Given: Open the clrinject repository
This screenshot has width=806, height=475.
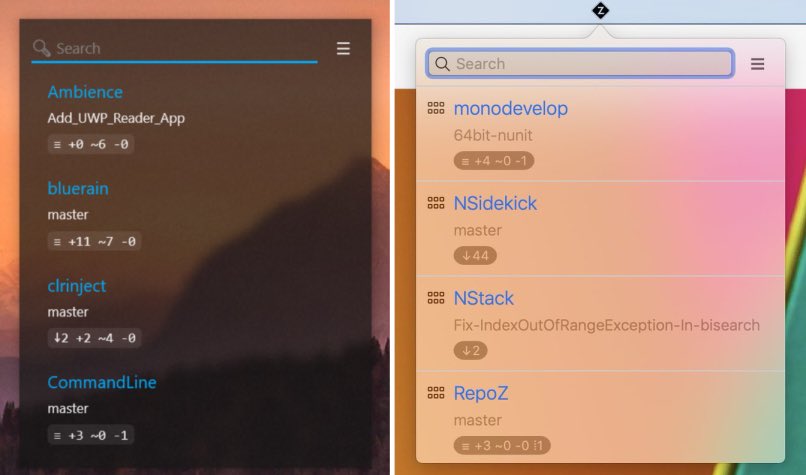Looking at the screenshot, I should (x=77, y=286).
